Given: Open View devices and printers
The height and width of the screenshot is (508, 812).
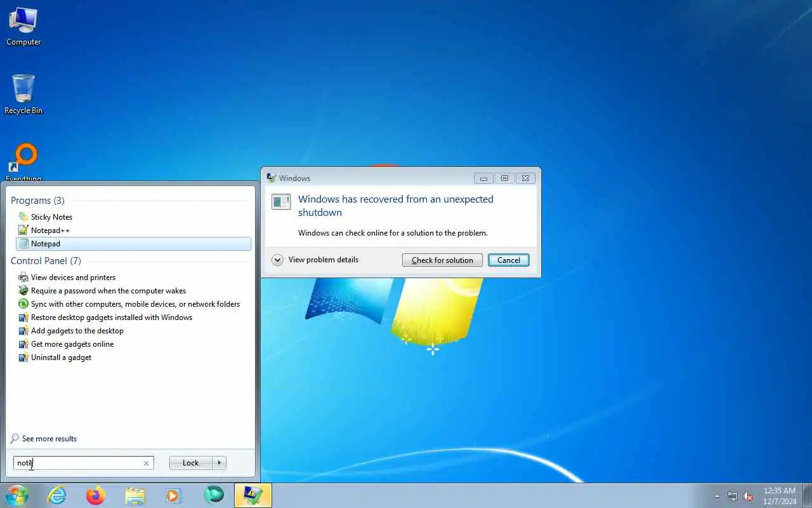Looking at the screenshot, I should click(133, 277).
